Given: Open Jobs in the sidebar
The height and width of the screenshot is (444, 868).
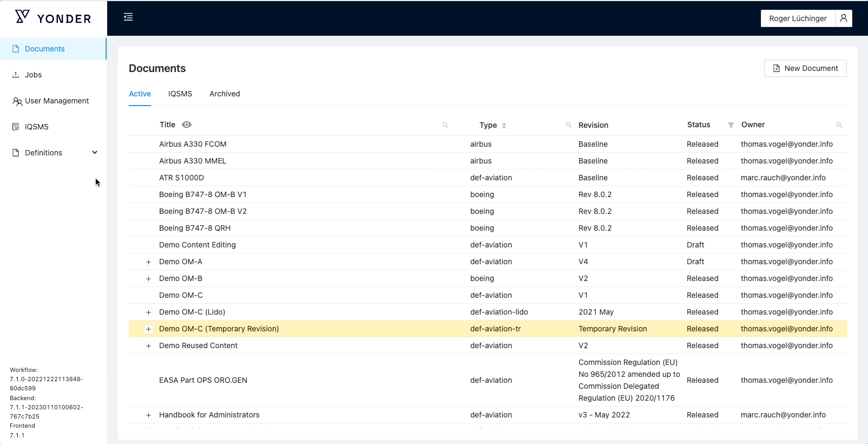Looking at the screenshot, I should 53,75.
